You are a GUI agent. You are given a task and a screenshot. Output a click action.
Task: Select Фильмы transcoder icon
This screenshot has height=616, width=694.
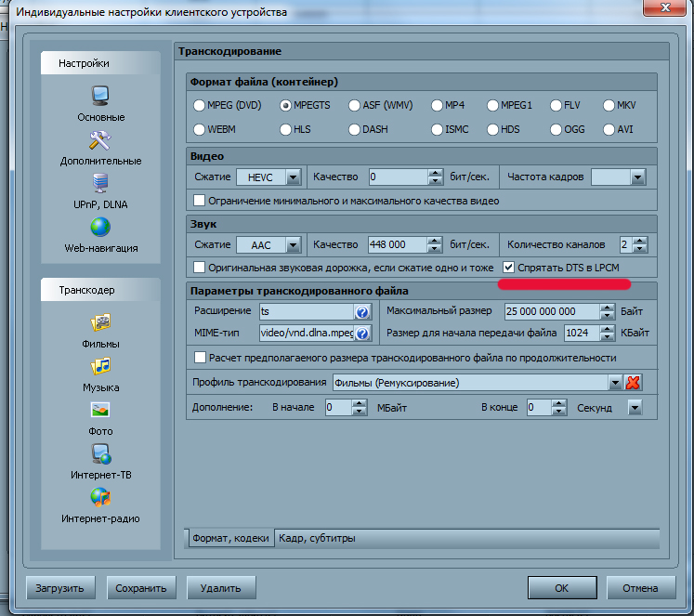pos(100,323)
